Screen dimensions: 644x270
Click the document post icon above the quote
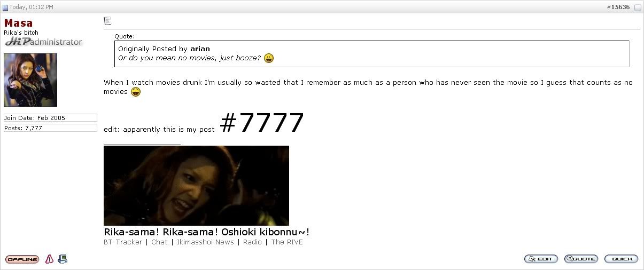point(107,21)
